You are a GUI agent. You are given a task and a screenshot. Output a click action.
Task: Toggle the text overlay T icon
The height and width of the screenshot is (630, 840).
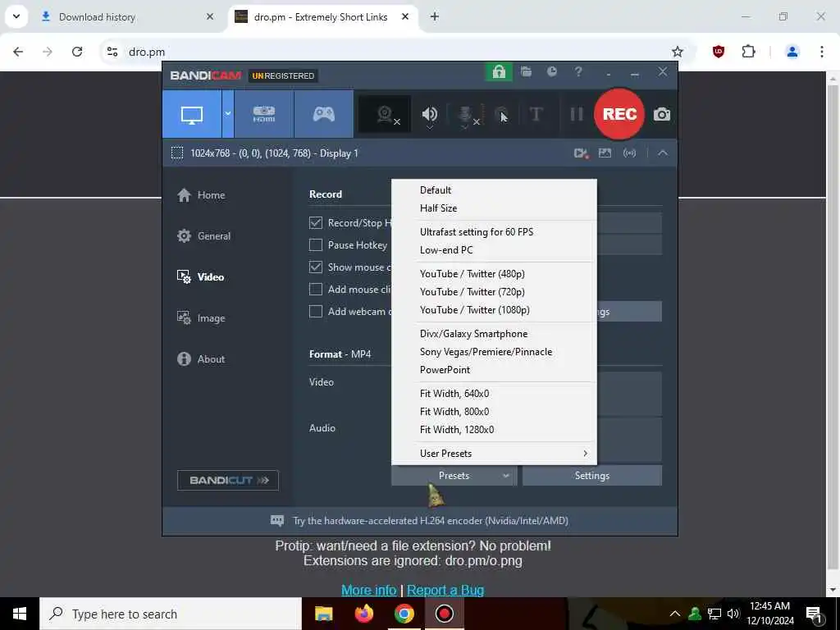pos(536,114)
